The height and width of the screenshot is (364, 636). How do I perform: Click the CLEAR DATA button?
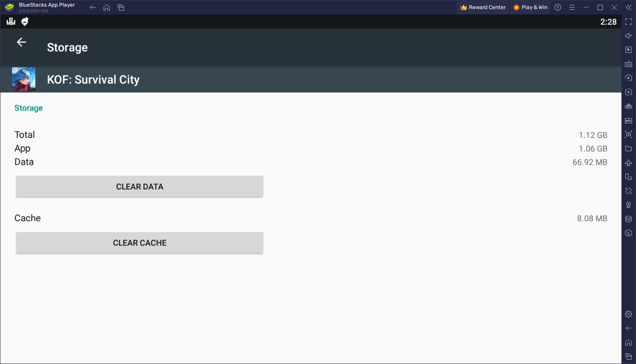(x=139, y=186)
